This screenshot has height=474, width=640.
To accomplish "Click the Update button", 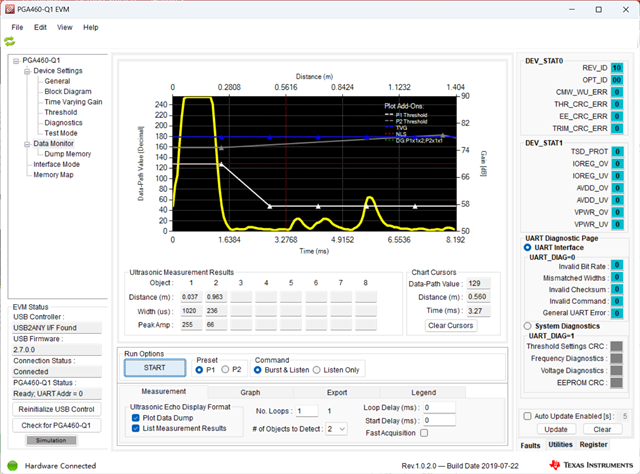I will [556, 429].
